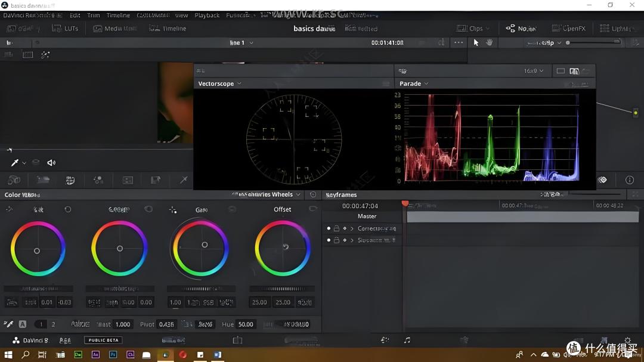Reset the Gain wheel
Viewport: 644px width, 362px height.
(x=232, y=209)
